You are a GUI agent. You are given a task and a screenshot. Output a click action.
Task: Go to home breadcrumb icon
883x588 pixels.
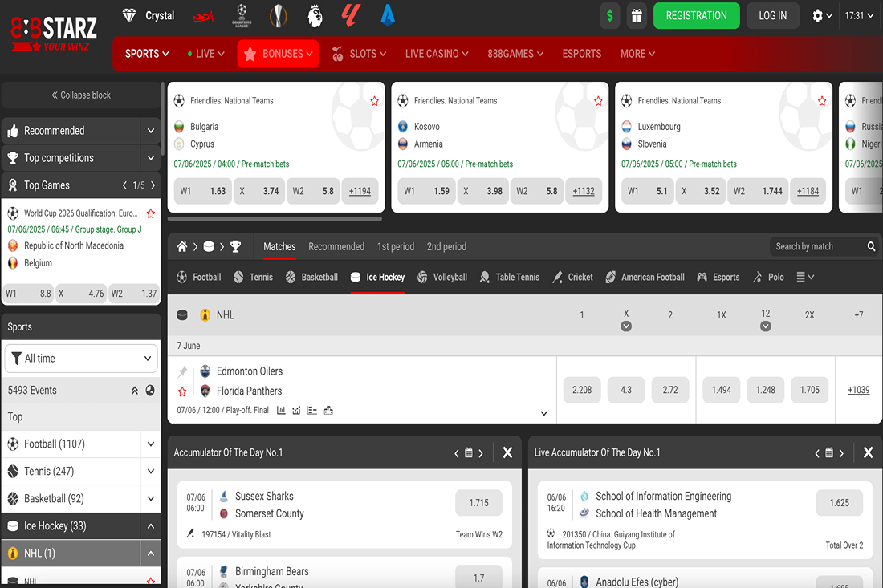pos(182,246)
